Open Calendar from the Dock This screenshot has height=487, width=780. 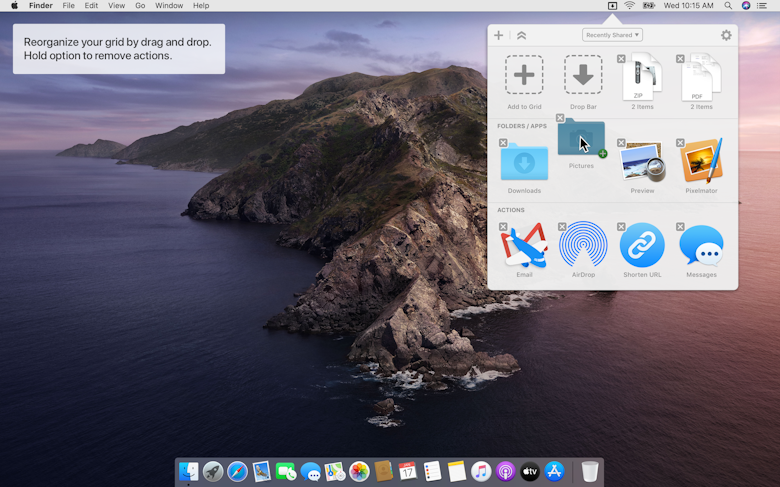click(x=408, y=471)
